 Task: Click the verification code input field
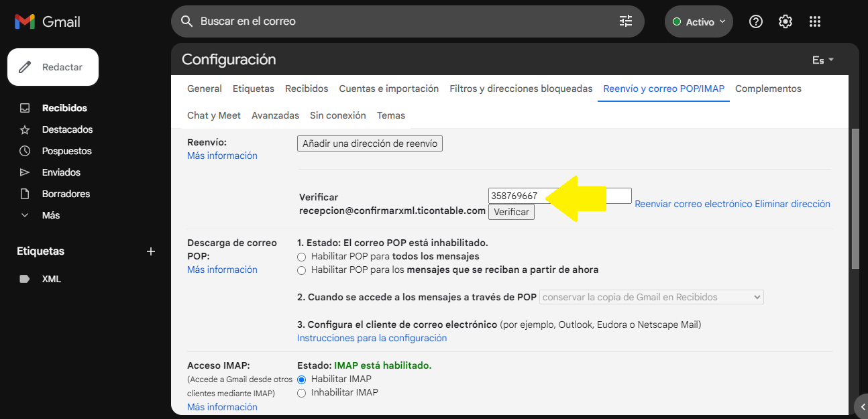pos(560,196)
